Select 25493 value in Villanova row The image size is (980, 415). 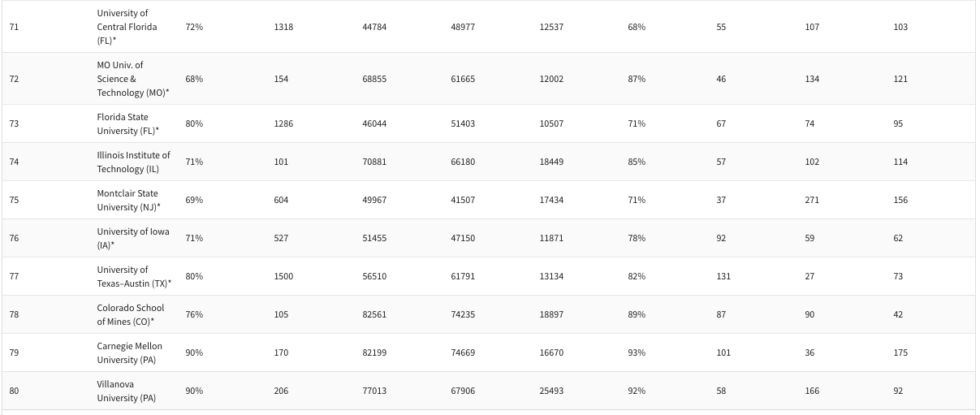pos(551,391)
